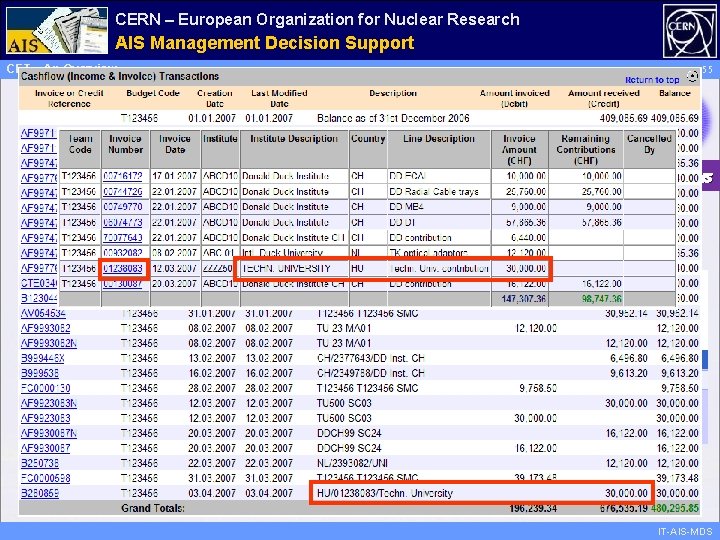Click the Amount invoiced (Debit) column header
The height and width of the screenshot is (540, 720).
click(x=515, y=98)
